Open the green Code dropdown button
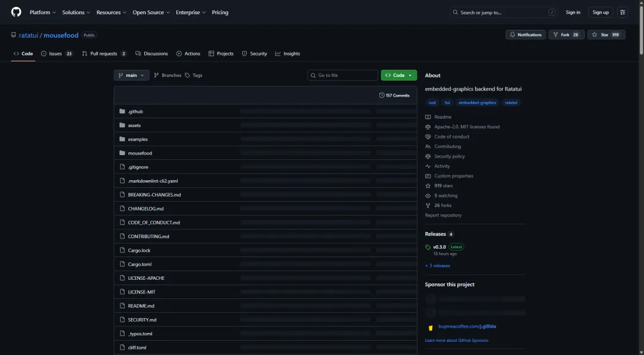Screen dimensions: 644x355 tap(399, 75)
